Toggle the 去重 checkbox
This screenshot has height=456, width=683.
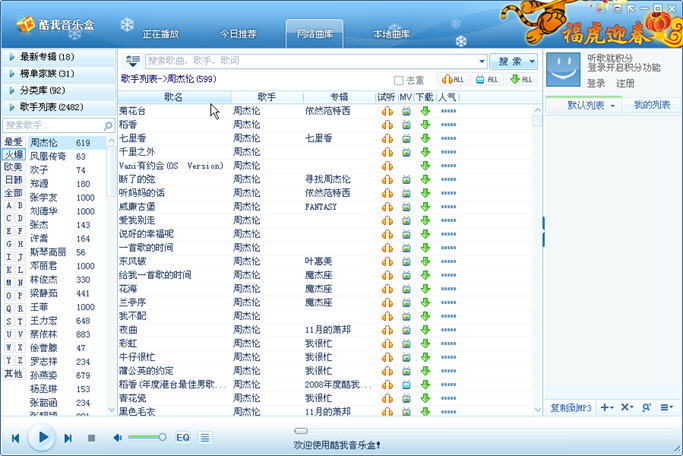[400, 79]
